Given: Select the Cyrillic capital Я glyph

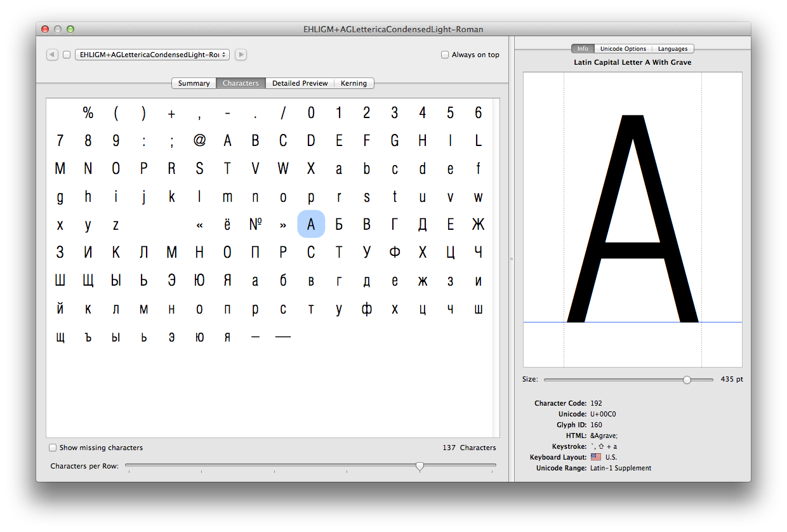Looking at the screenshot, I should pos(227,281).
